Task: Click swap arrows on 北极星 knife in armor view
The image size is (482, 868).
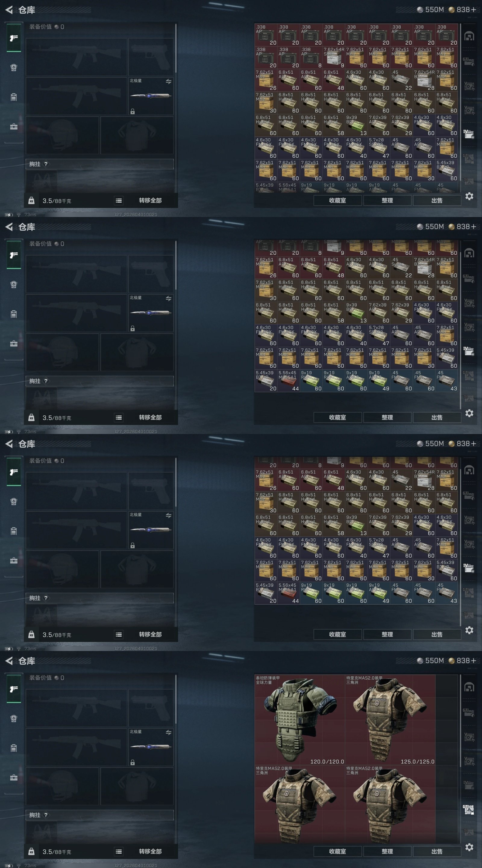Action: click(168, 733)
